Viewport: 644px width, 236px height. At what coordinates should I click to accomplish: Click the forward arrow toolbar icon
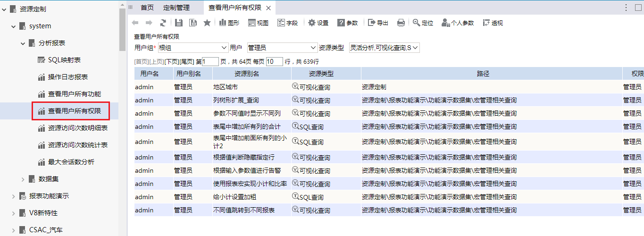[x=149, y=23]
